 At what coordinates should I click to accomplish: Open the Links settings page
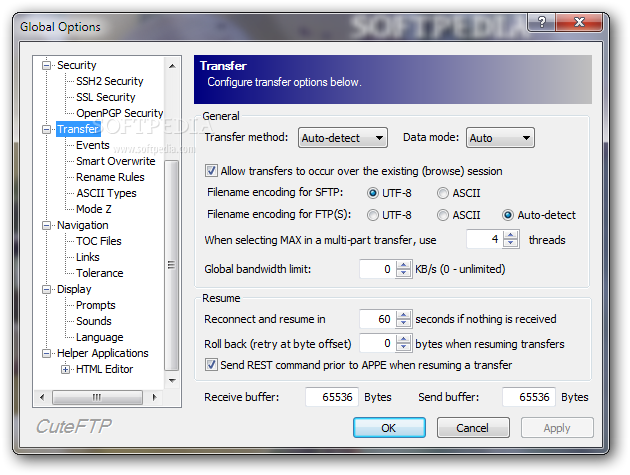[88, 257]
